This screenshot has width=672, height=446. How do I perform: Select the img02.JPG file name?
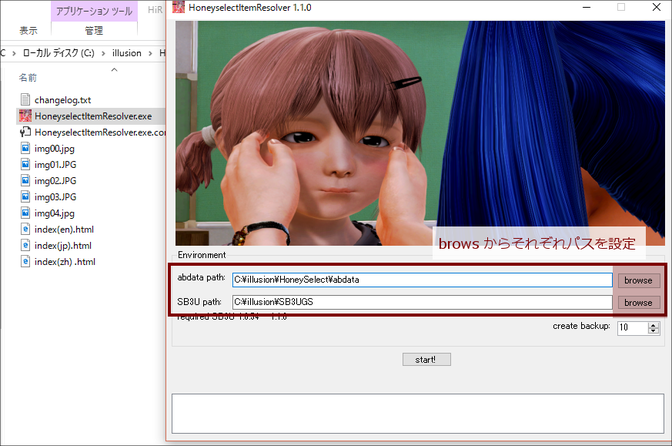coord(55,181)
